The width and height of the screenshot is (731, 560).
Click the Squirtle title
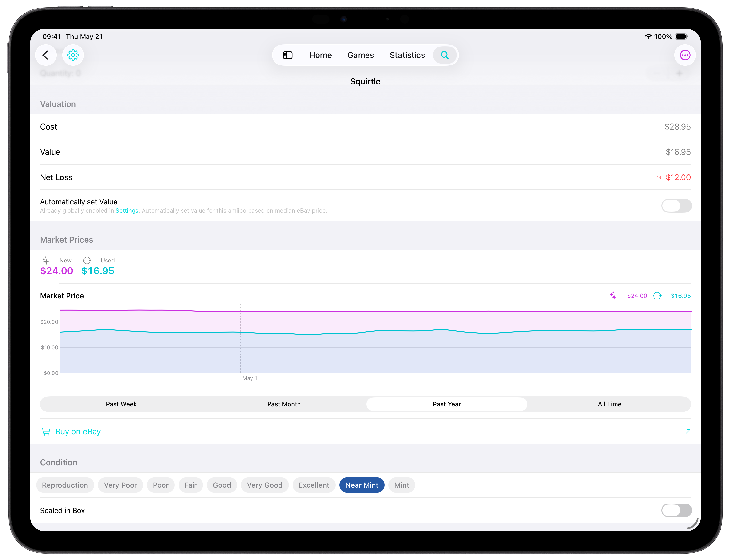[365, 81]
